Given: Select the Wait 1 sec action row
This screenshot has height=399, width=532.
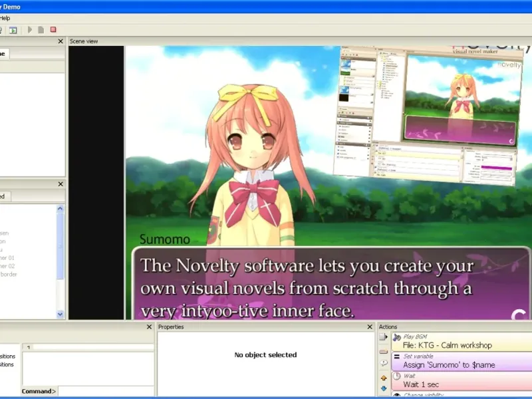Looking at the screenshot, I should (x=462, y=380).
